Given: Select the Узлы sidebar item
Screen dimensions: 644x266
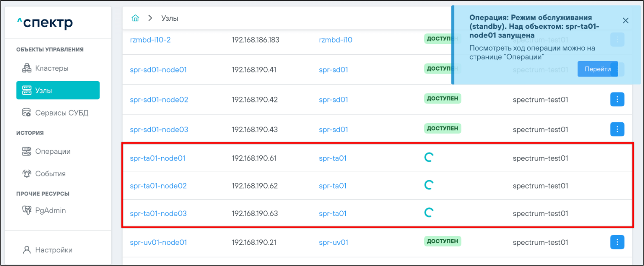Looking at the screenshot, I should (x=58, y=91).
